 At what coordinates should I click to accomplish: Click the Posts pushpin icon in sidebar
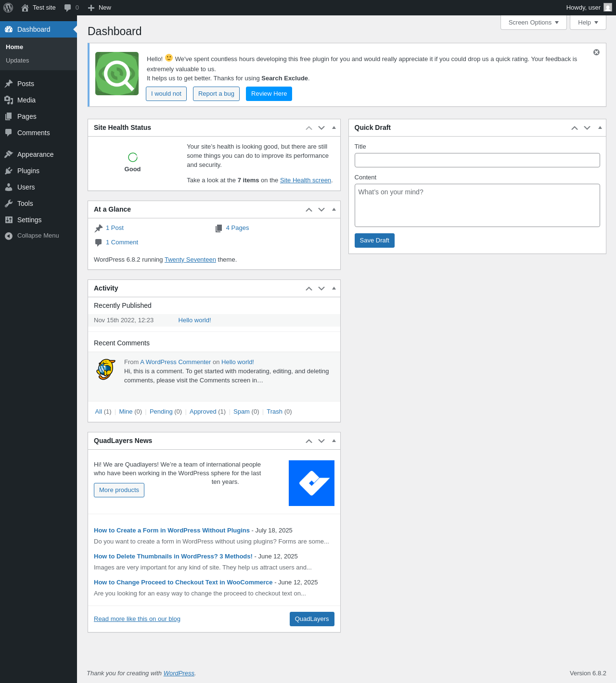[9, 84]
